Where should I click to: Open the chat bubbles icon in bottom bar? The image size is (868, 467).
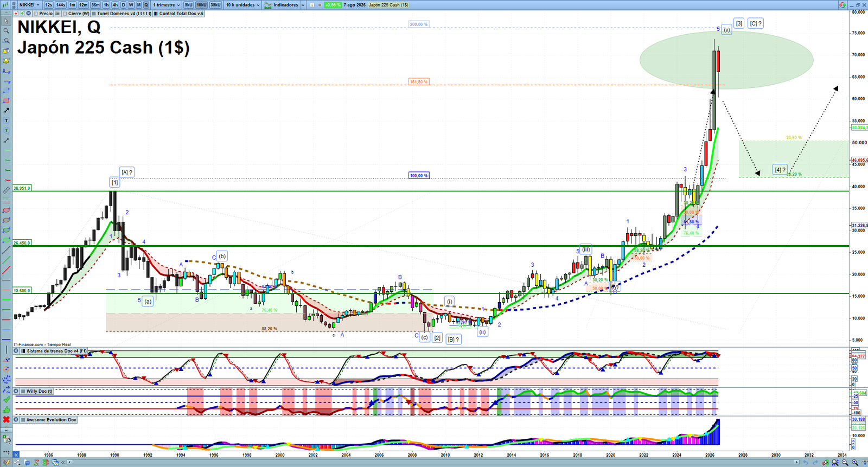26,463
